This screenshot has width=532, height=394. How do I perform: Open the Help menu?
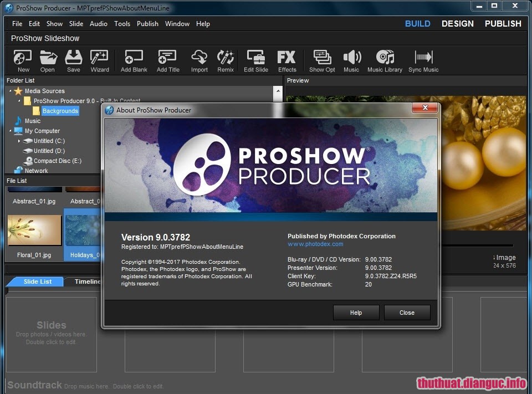pyautogui.click(x=203, y=24)
